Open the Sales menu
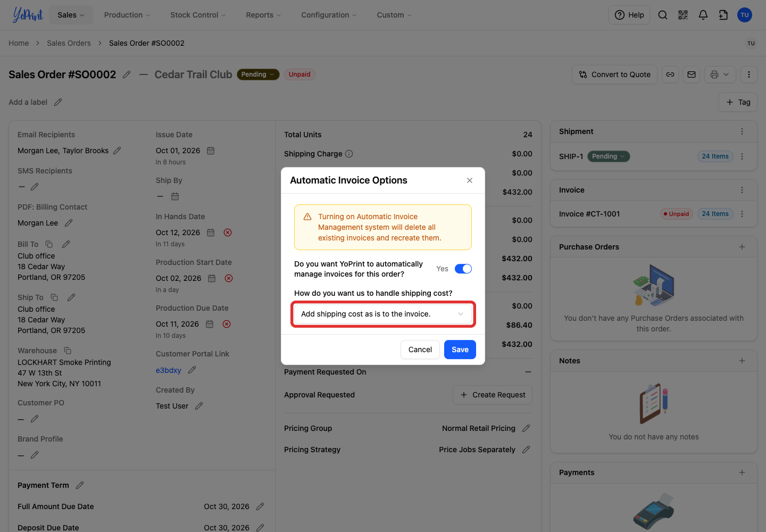Screen dimensions: 766x532 [71, 15]
